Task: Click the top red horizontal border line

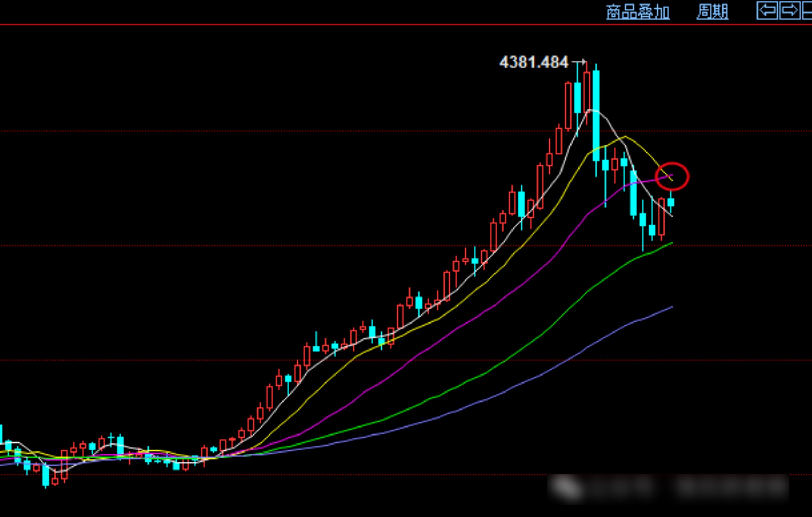Action: click(x=347, y=25)
